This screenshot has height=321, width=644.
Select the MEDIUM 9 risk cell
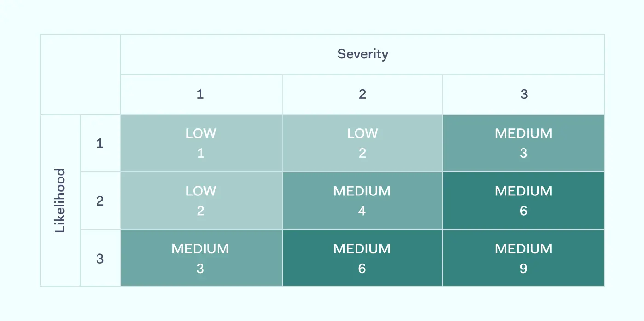click(x=523, y=258)
